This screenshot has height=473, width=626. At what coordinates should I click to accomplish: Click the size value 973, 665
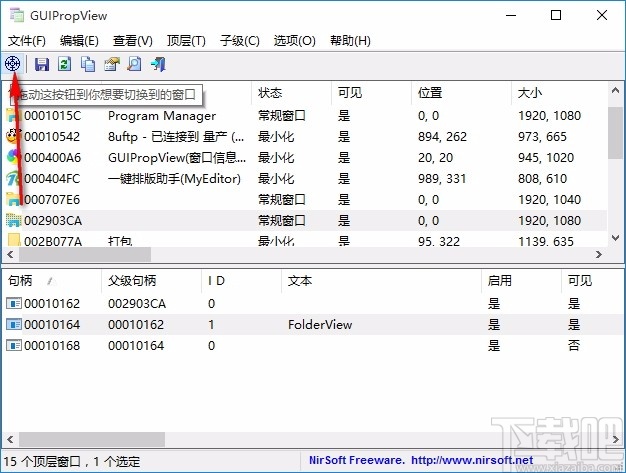coord(542,137)
